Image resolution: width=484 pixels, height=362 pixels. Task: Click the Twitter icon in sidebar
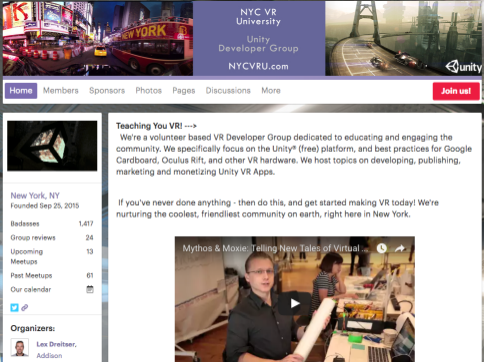pyautogui.click(x=14, y=307)
